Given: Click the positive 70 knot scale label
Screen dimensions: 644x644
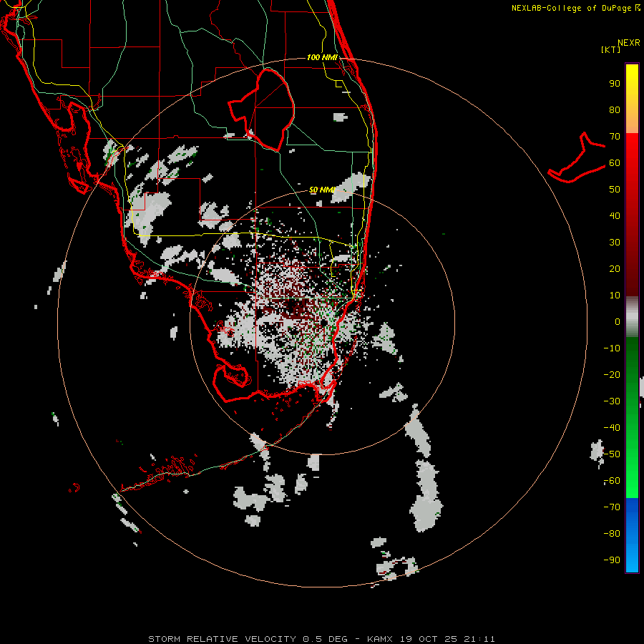Looking at the screenshot, I should pyautogui.click(x=615, y=137).
